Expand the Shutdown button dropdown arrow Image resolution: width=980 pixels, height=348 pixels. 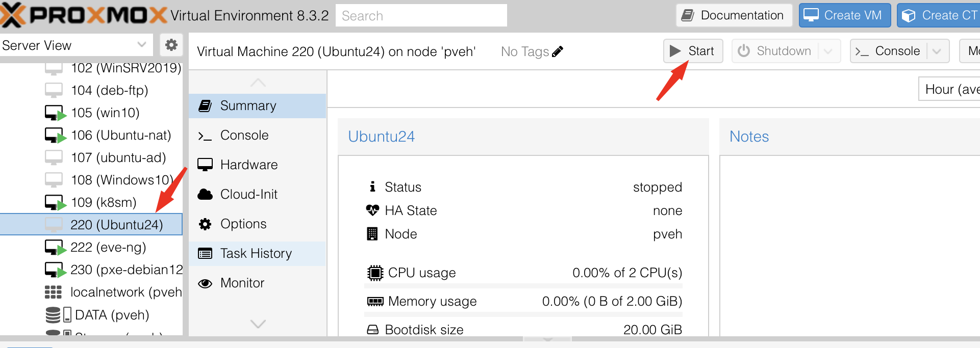pyautogui.click(x=828, y=51)
